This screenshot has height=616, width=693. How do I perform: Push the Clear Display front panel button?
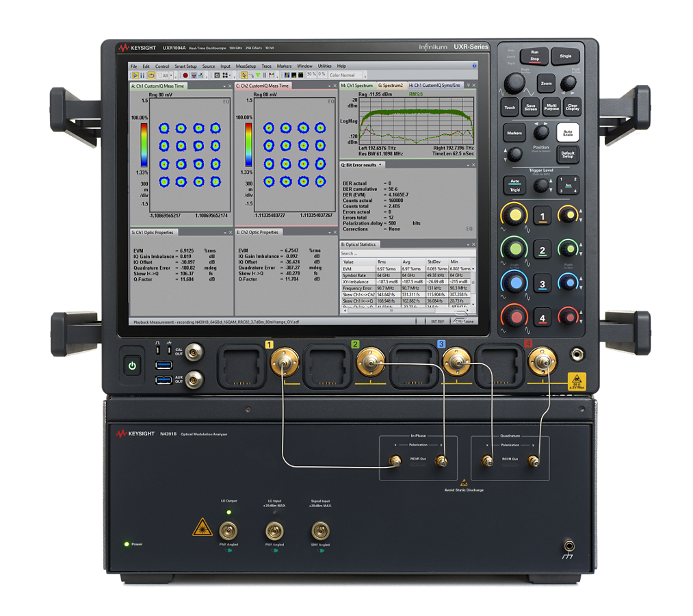pos(573,107)
